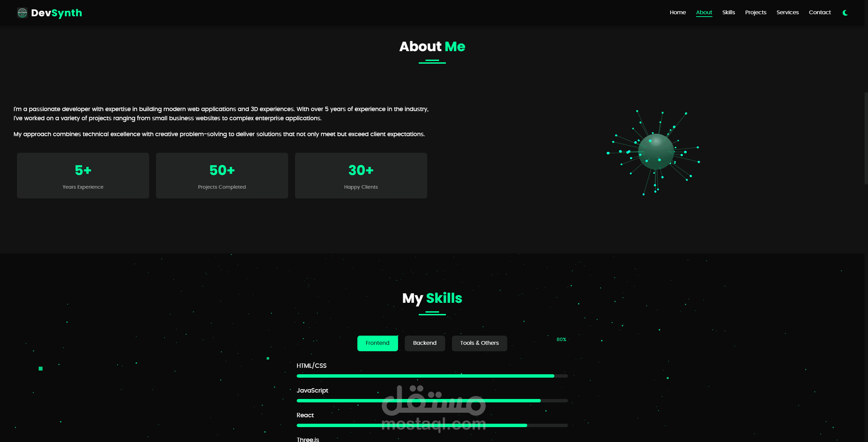Open the Skills nav link

728,13
